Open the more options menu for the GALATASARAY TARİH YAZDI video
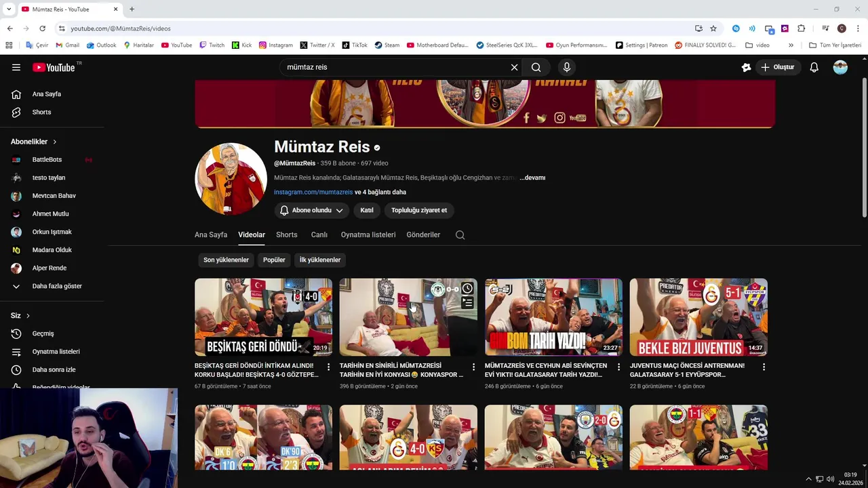This screenshot has height=488, width=868. 618,367
